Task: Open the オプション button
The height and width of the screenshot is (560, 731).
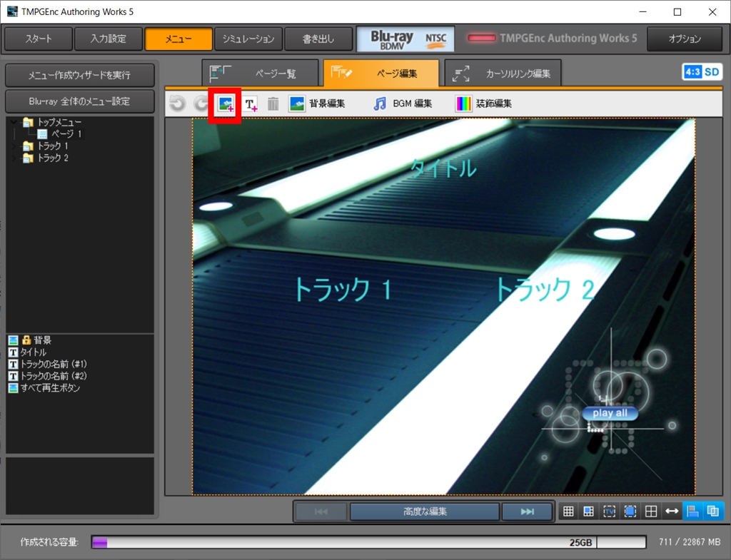Action: (685, 39)
